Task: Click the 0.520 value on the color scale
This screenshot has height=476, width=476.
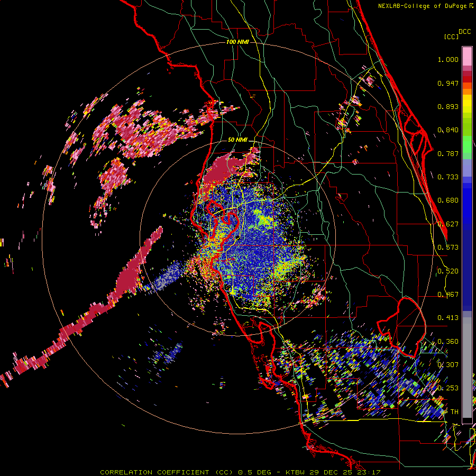Action: click(448, 271)
